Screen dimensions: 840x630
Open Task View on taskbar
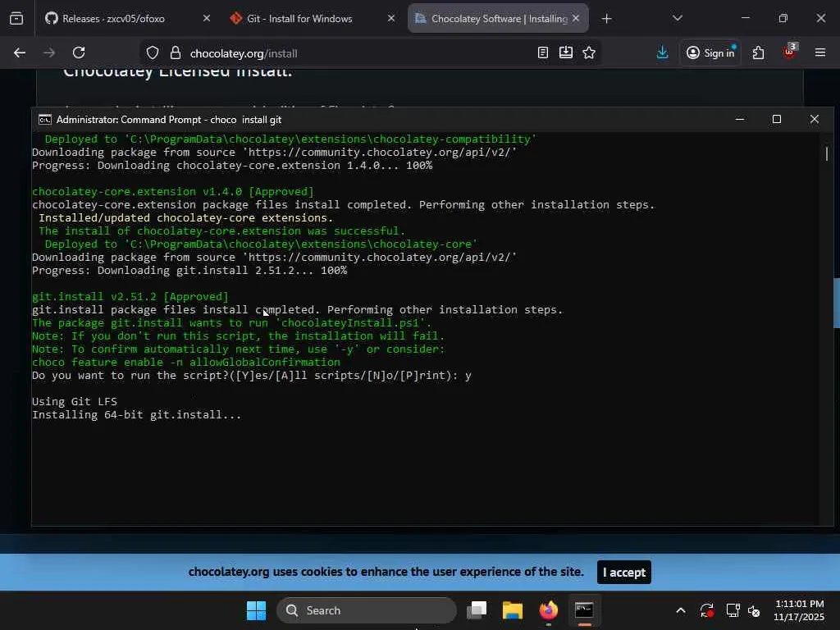[x=477, y=610]
